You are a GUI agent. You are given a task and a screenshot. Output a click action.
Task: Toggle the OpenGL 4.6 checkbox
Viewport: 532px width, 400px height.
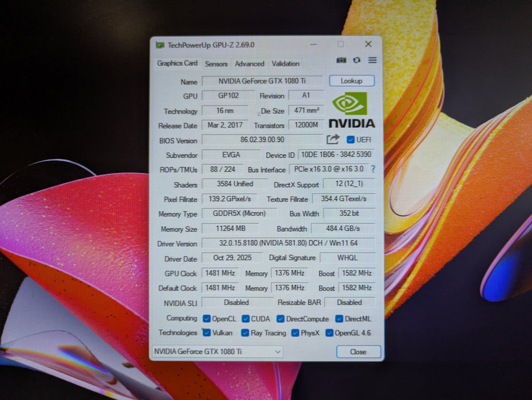tap(329, 333)
